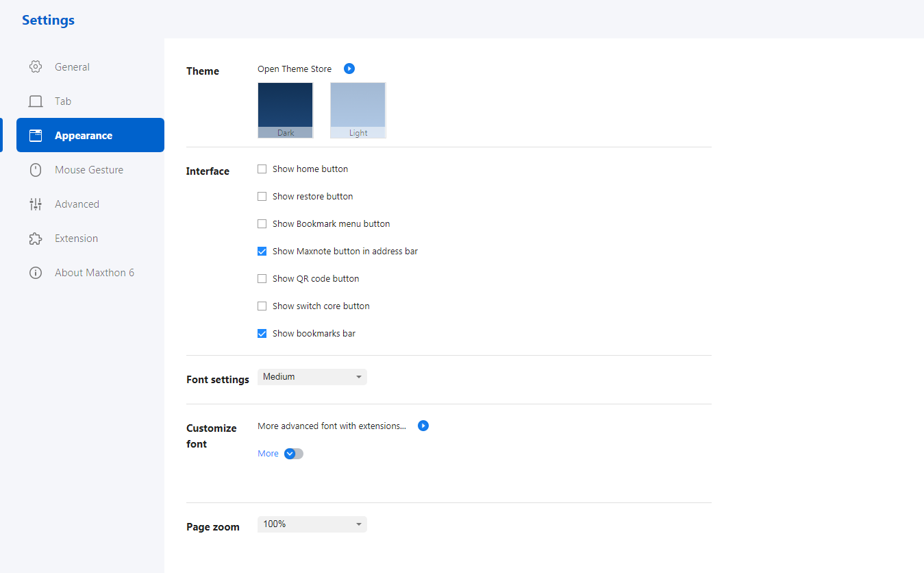This screenshot has width=924, height=573.
Task: Check Show restore button
Action: click(262, 196)
